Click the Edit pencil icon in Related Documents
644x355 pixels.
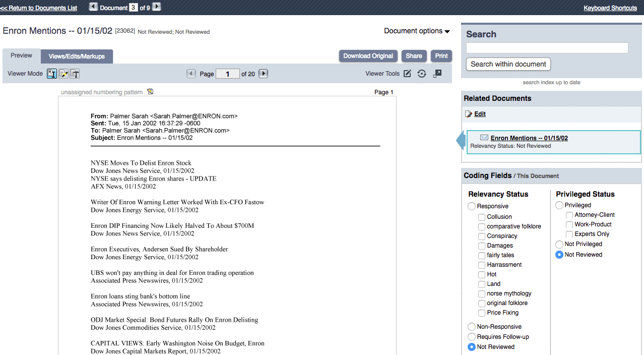469,114
